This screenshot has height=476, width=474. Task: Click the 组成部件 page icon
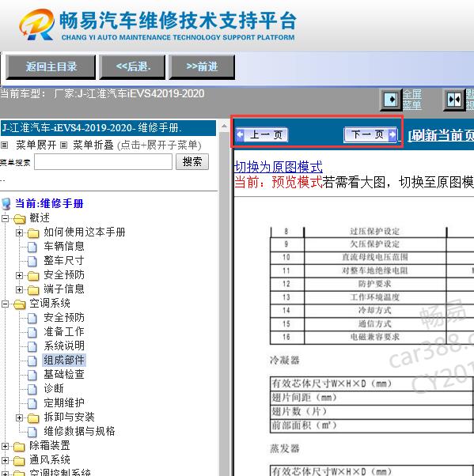(32, 361)
